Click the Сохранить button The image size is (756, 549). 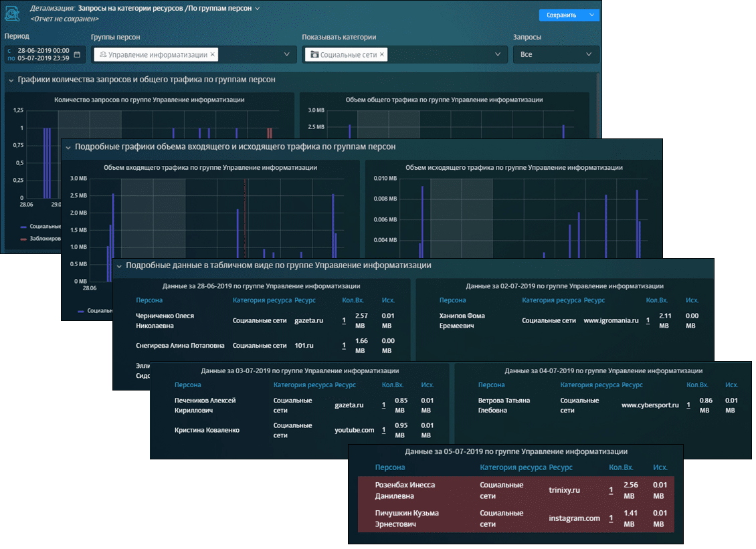point(561,15)
